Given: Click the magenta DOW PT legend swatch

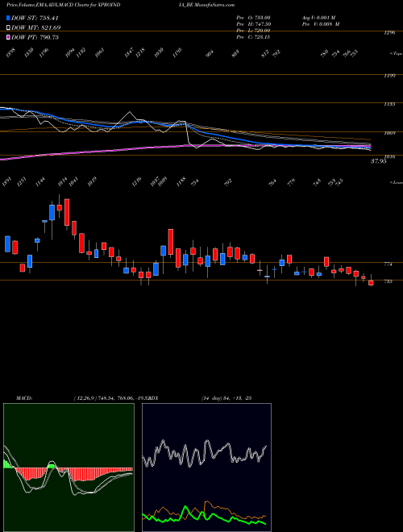Looking at the screenshot, I should click(8, 37).
